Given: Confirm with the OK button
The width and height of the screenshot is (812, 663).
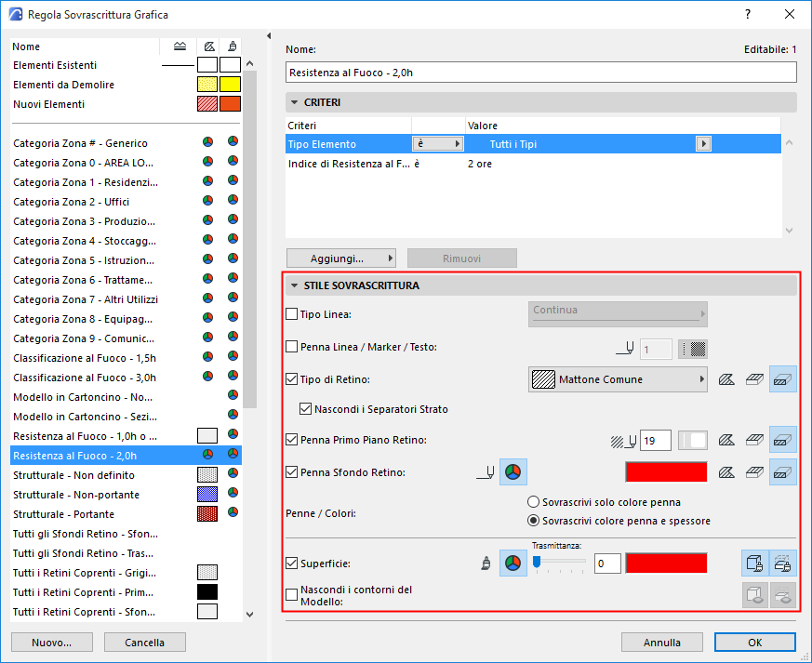Looking at the screenshot, I should (x=755, y=643).
